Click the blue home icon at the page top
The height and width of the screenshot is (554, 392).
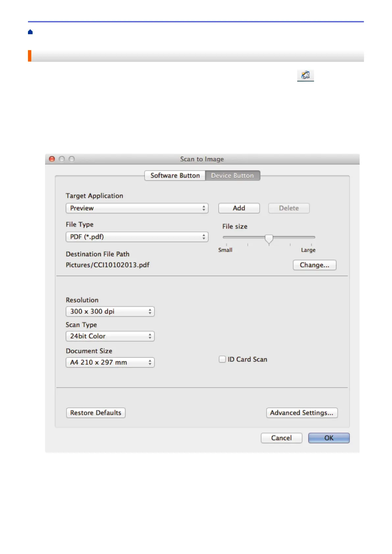point(30,32)
